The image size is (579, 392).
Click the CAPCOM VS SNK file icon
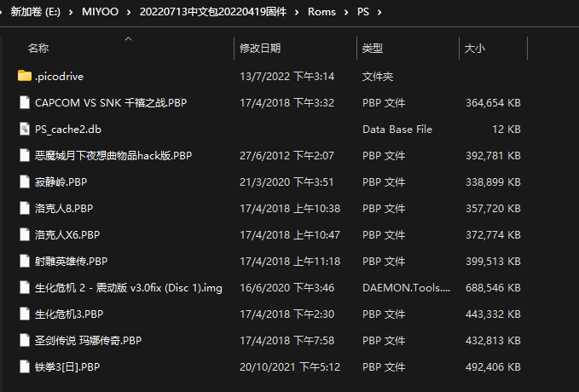tap(24, 102)
